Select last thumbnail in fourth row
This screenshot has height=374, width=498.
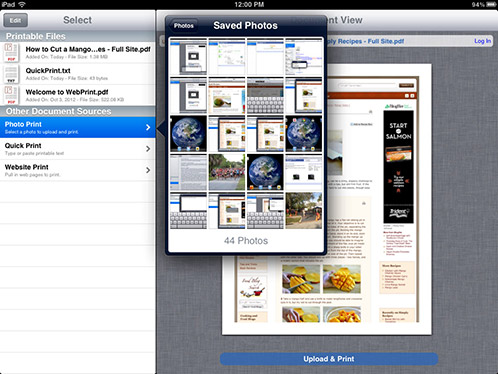pyautogui.click(x=304, y=172)
